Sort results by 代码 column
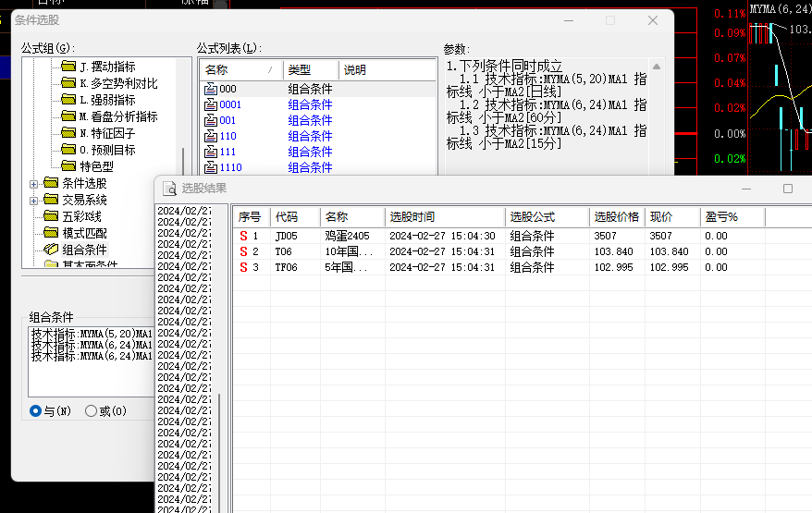This screenshot has width=812, height=513. (295, 217)
